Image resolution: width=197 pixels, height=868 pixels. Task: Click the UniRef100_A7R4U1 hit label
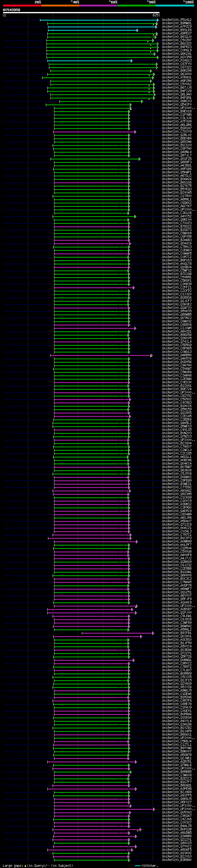177,78
